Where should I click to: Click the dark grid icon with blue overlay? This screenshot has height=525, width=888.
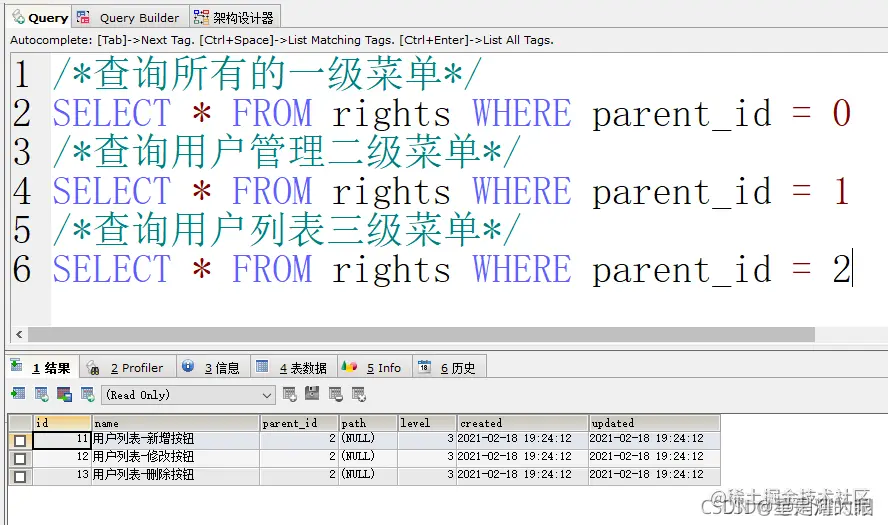tap(64, 394)
